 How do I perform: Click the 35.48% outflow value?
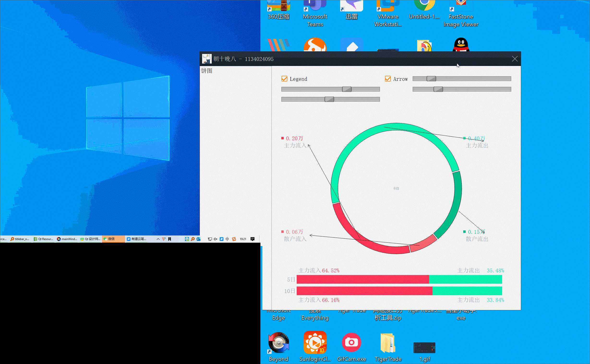[x=495, y=270]
